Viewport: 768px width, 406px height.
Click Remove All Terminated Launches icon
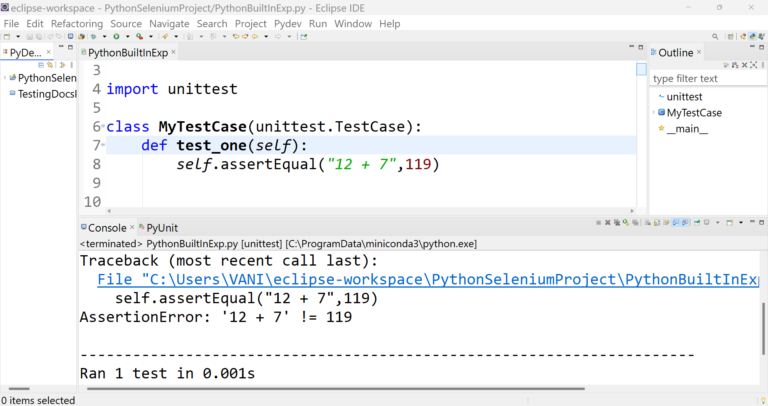(x=617, y=222)
